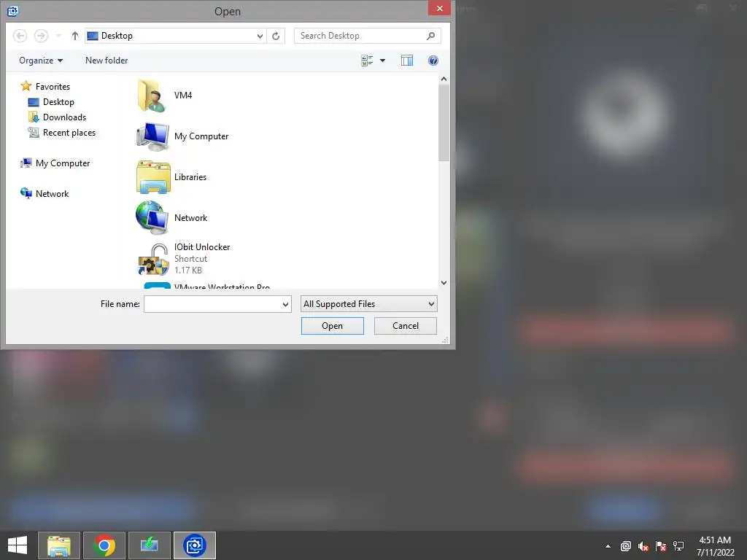Open the view options dropdown arrow
This screenshot has width=747, height=560.
[382, 61]
